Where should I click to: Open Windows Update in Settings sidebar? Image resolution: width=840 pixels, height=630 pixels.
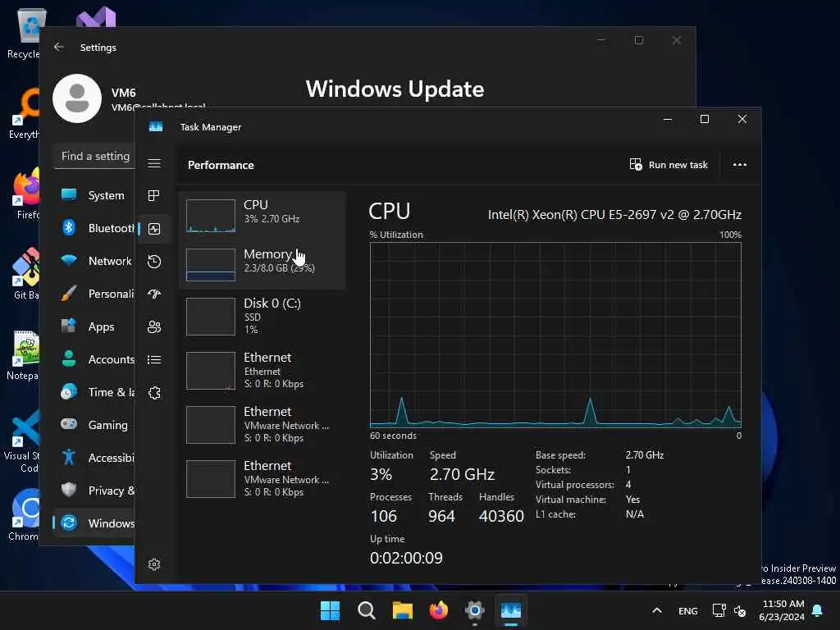point(94,523)
